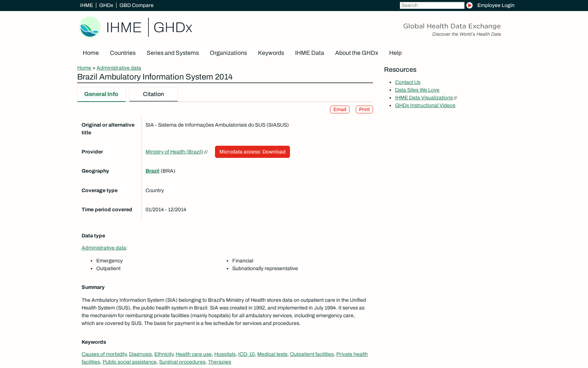Click the Outpatient data type item
588x368 pixels.
click(108, 268)
